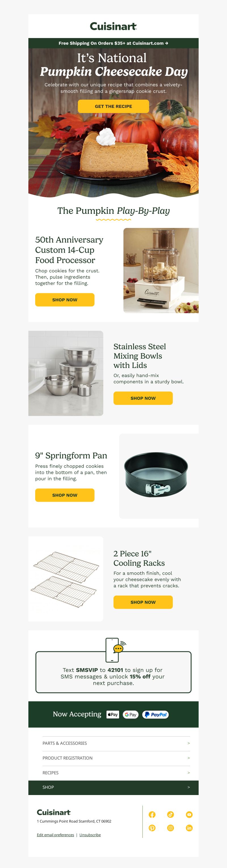Click the Google Pay badge
Viewport: 227px width, 868px height.
tap(131, 714)
